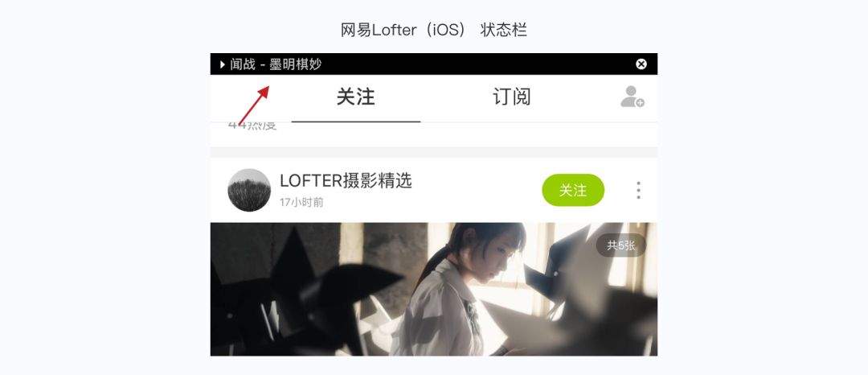Switch to the 订阅 tab
This screenshot has height=375, width=868.
(511, 97)
